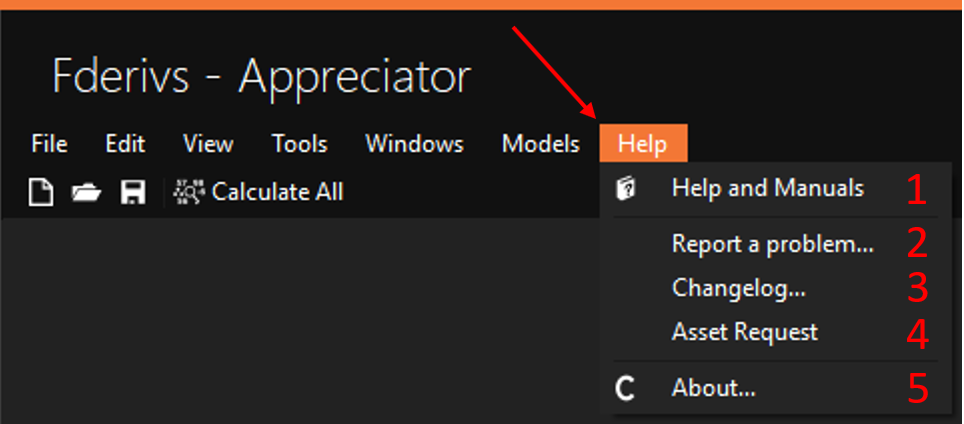Click the Help and Manuals book icon
This screenshot has height=424, width=964.
(625, 188)
